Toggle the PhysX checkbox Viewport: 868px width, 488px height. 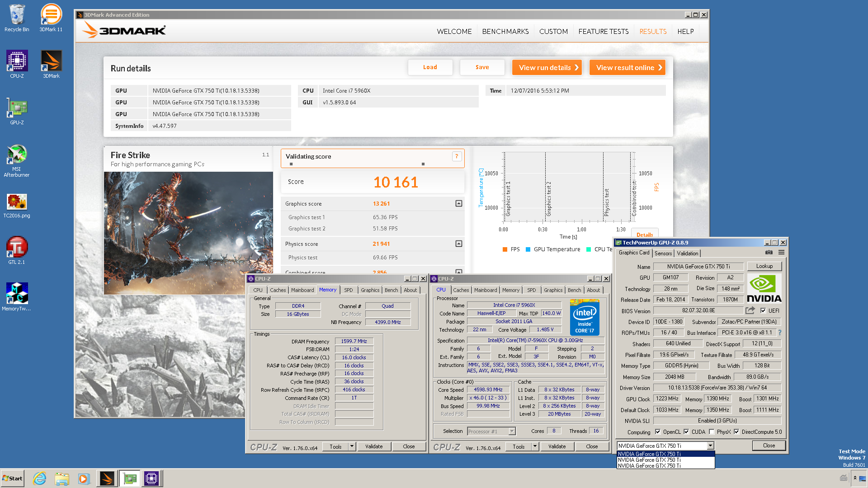pyautogui.click(x=712, y=432)
